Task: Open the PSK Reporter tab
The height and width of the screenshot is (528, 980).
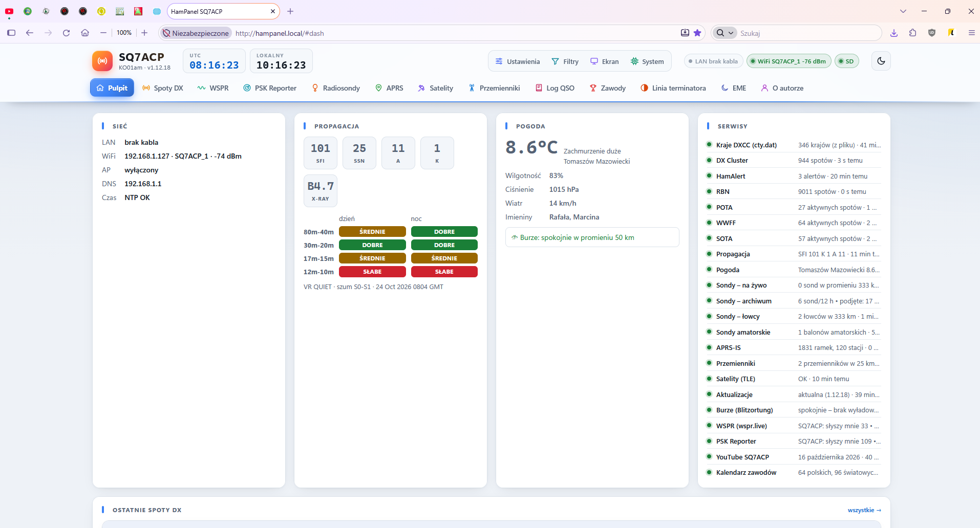Action: click(270, 88)
